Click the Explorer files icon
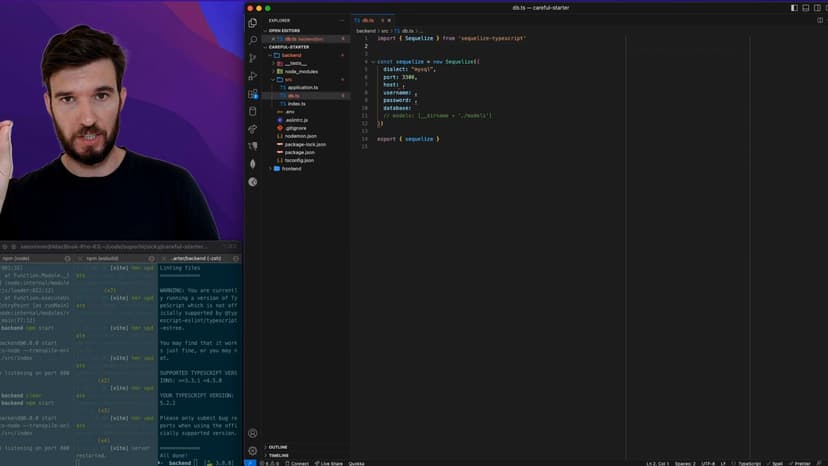828x466 pixels. click(x=253, y=22)
